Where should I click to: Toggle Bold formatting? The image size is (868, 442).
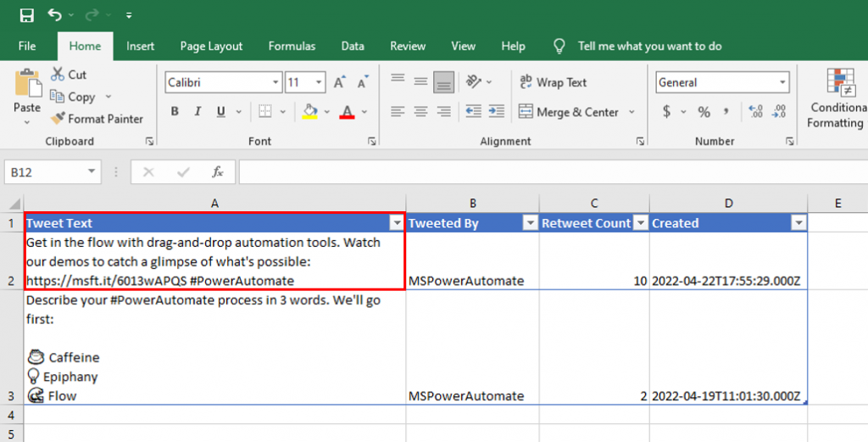175,111
